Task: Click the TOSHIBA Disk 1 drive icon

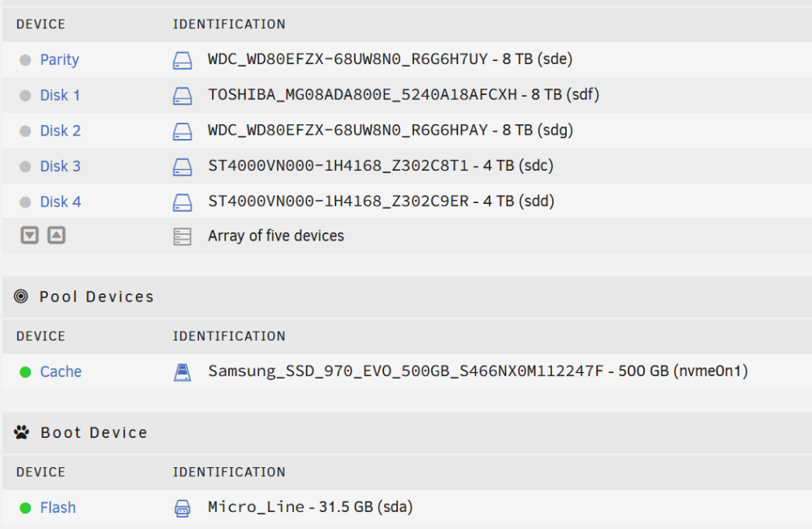Action: click(x=182, y=96)
